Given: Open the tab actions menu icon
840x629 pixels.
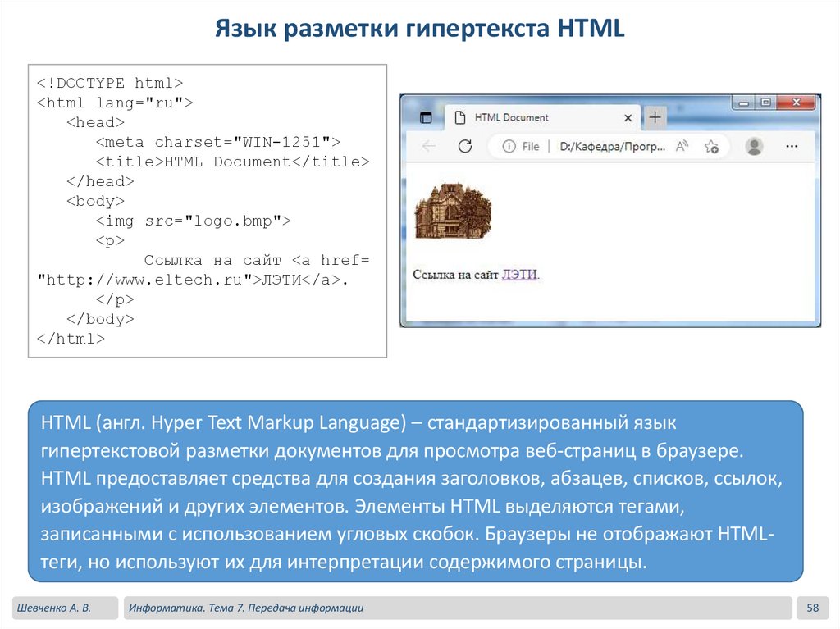Looking at the screenshot, I should [425, 117].
